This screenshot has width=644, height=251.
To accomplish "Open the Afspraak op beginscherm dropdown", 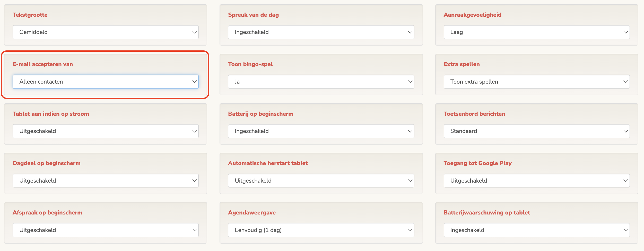I will point(106,230).
